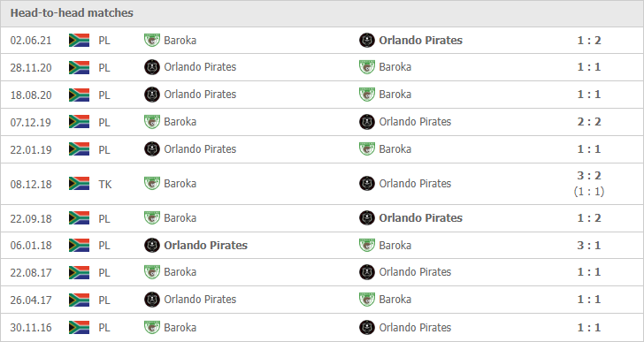Image resolution: width=644 pixels, height=342 pixels.
Task: Click Baroka crest in 07.12.19 row
Action: [151, 121]
